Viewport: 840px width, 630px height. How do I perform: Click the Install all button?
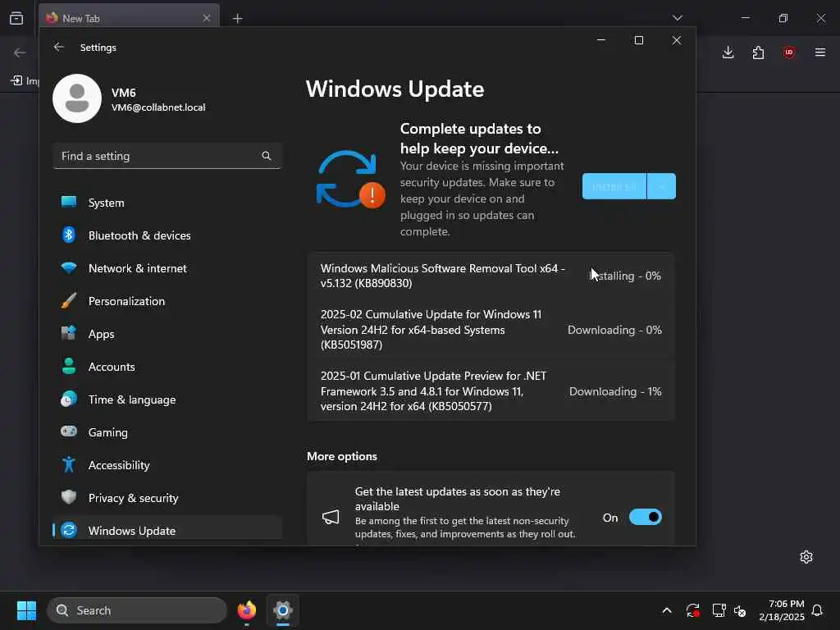(614, 186)
